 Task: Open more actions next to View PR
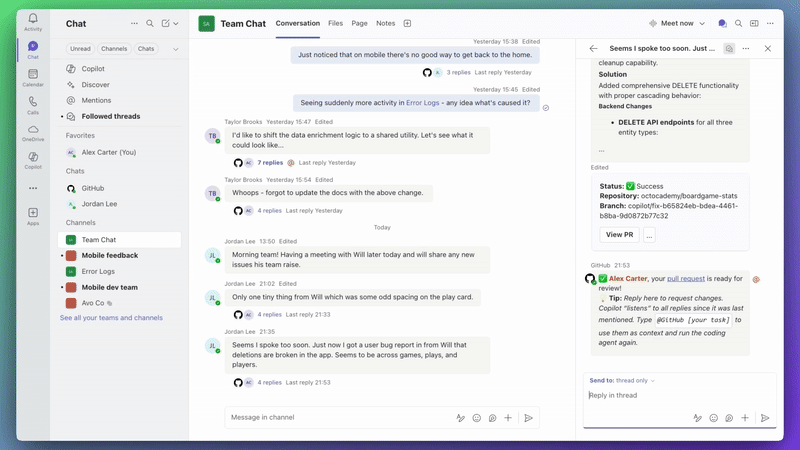649,235
